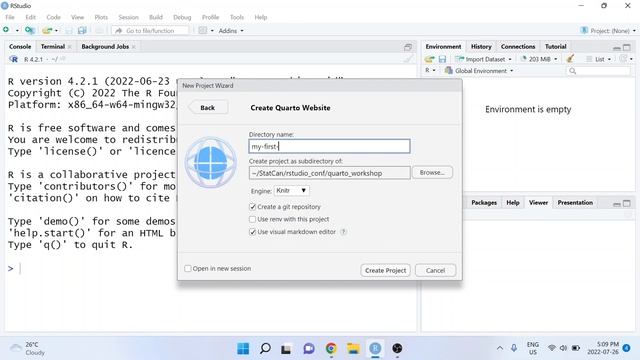Click the Save workspace disk icon in the Environment pane

click(x=442, y=59)
